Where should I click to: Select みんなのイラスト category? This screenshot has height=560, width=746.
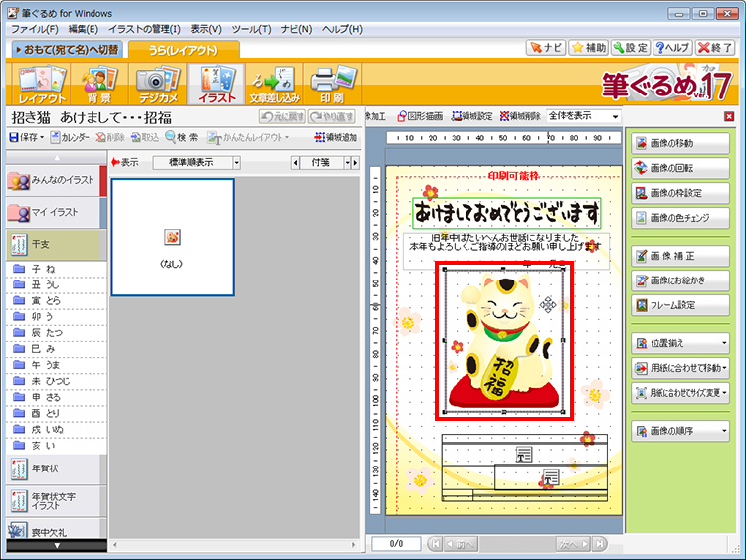56,180
